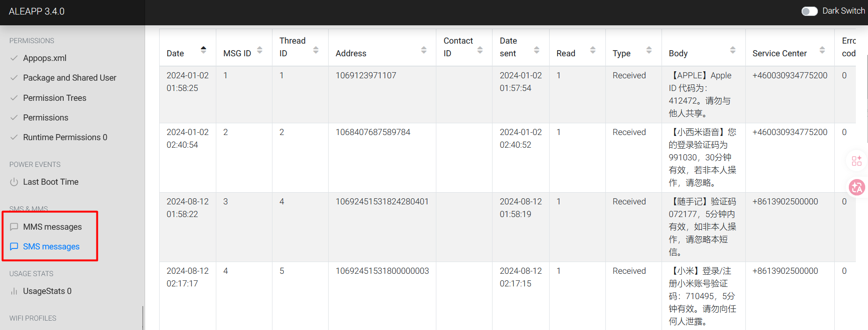Click the Last Boot Time power icon
This screenshot has width=868, height=330.
[x=14, y=182]
